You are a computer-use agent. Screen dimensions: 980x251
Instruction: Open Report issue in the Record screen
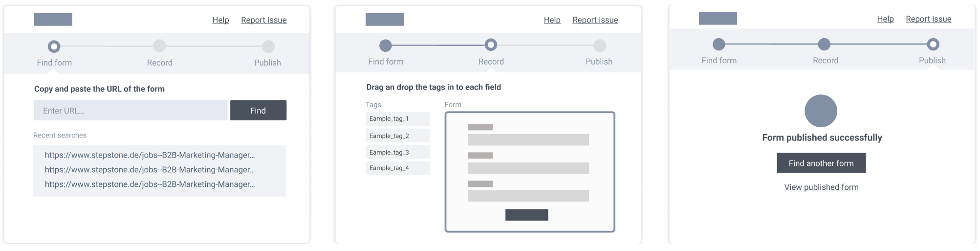pos(595,20)
